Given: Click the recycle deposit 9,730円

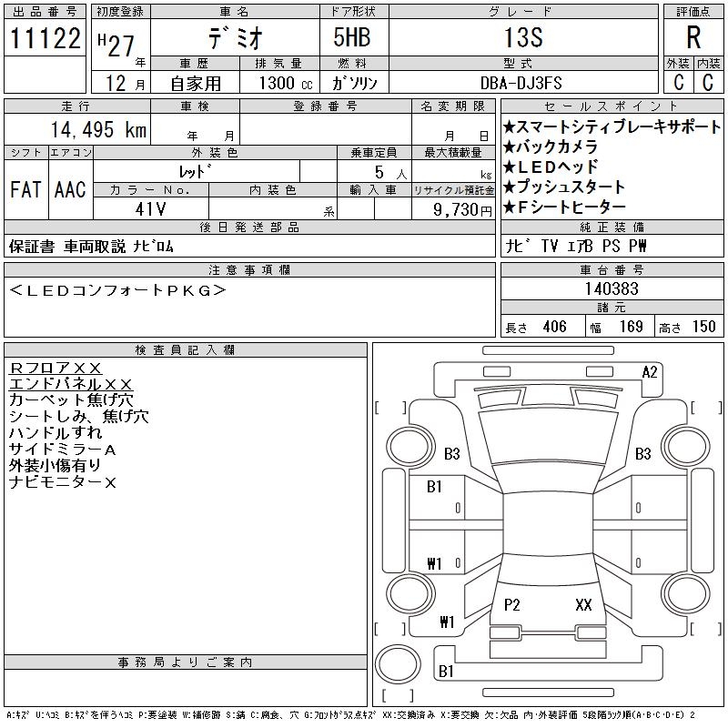Looking at the screenshot, I should click(462, 209).
